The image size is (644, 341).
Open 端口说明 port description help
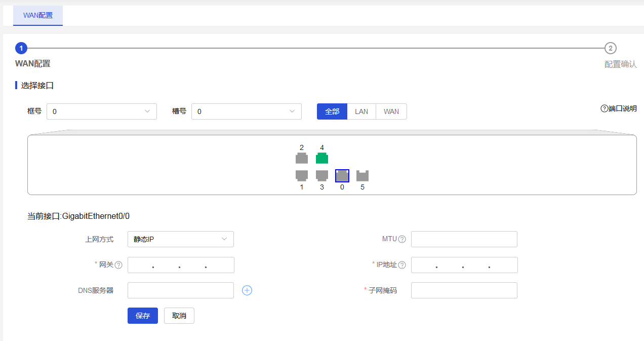coord(618,108)
